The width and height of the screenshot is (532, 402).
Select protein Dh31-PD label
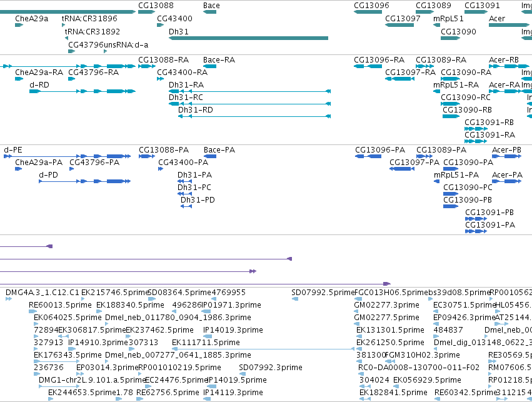pos(198,200)
